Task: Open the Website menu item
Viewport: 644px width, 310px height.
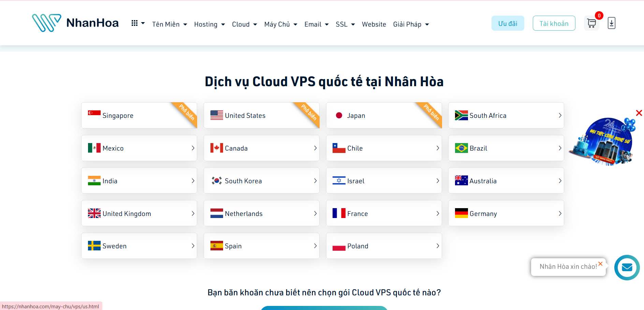Action: click(x=374, y=24)
